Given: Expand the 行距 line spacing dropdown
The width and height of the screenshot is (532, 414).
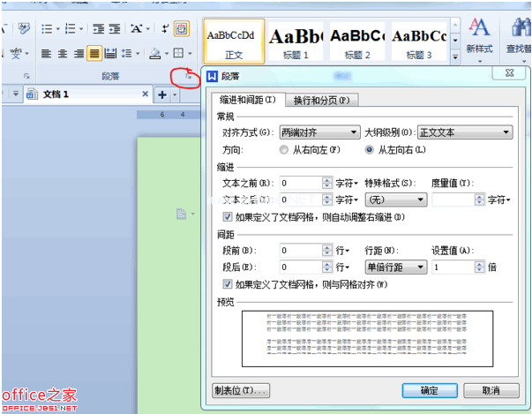Looking at the screenshot, I should pyautogui.click(x=396, y=267).
